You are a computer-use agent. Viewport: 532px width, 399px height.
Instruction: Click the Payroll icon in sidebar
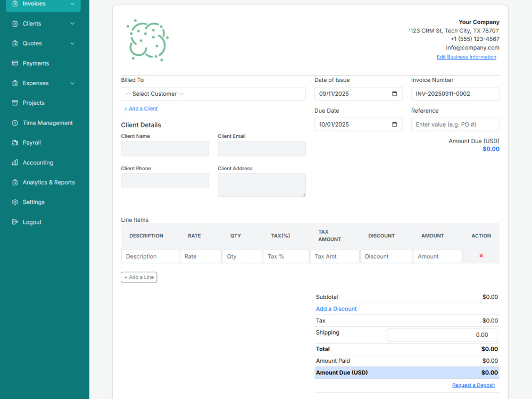[15, 143]
